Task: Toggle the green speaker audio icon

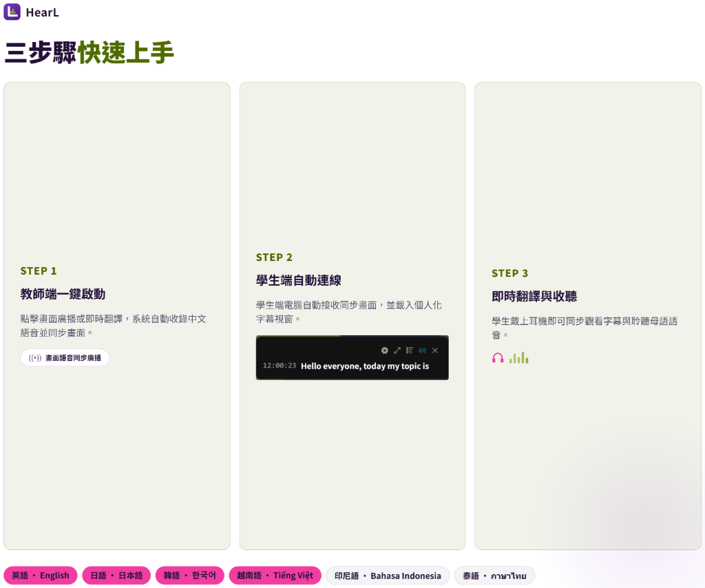Action: coord(422,350)
